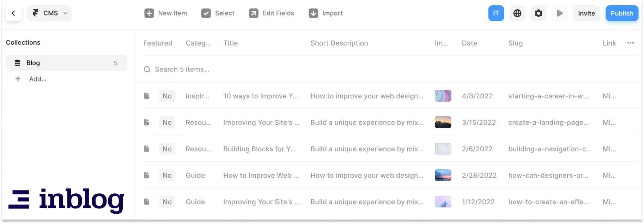Open Edit Fields from the toolbar
The image size is (644, 224).
click(x=272, y=13)
